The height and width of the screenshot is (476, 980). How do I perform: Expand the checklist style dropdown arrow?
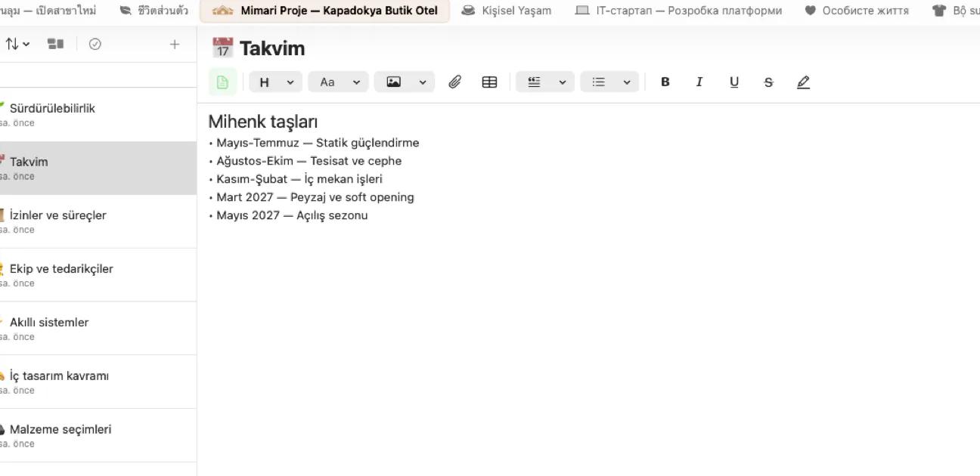click(562, 82)
